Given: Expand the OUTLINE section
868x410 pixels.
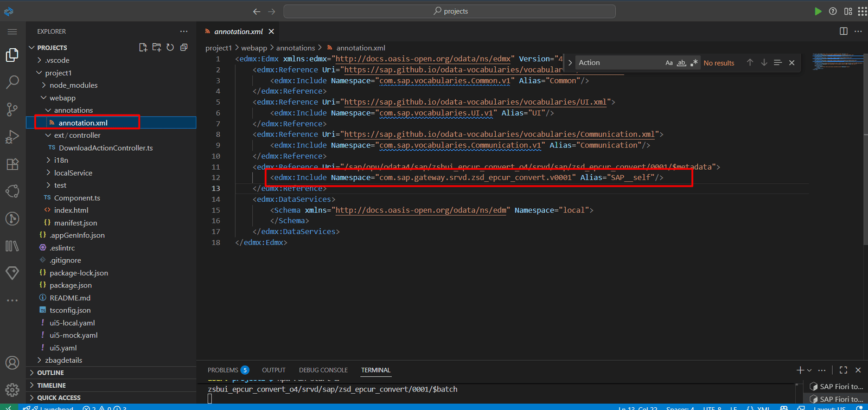Looking at the screenshot, I should tap(50, 373).
